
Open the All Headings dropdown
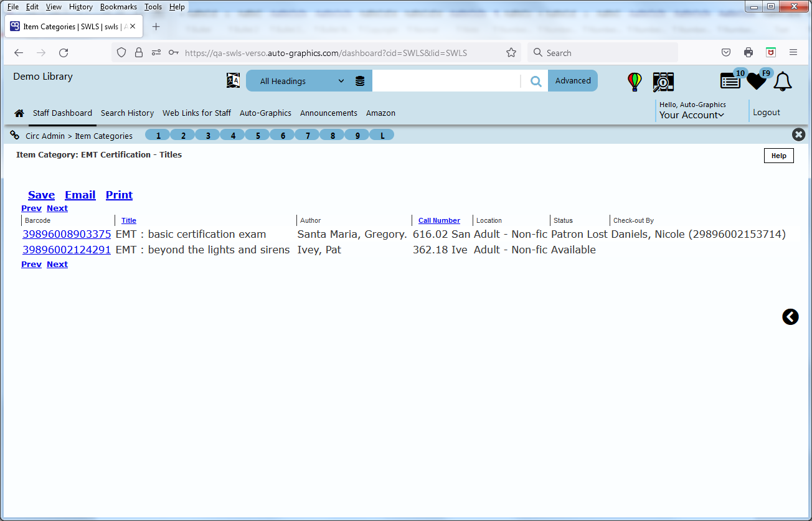click(x=301, y=81)
